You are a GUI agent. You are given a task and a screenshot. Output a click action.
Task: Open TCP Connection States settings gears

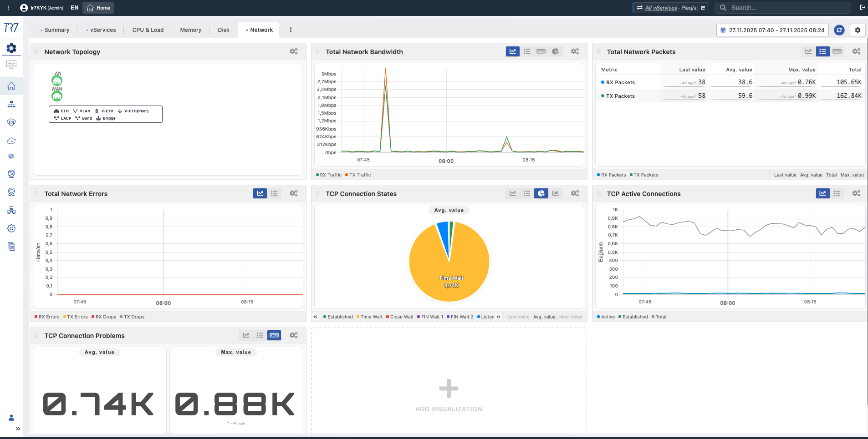point(575,193)
